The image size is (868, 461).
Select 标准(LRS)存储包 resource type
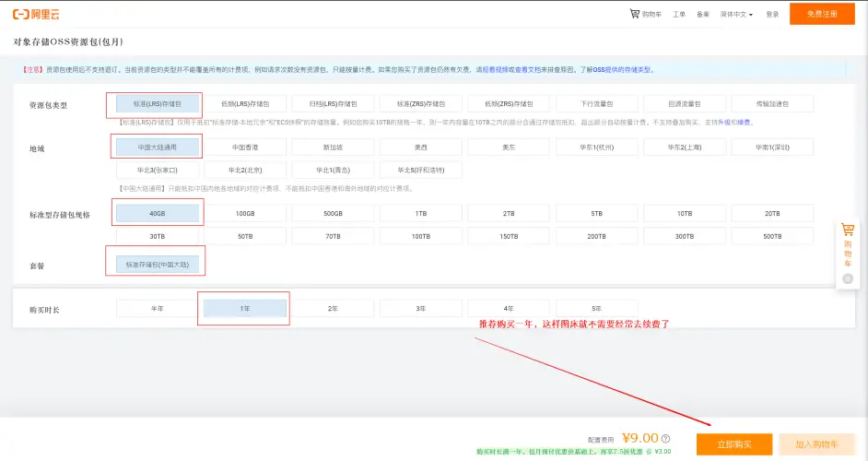158,103
